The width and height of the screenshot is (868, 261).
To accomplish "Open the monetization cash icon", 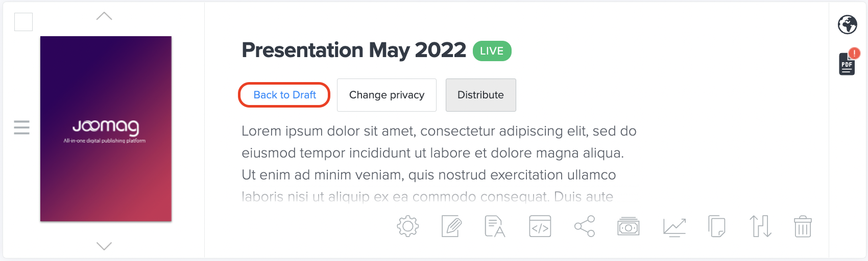I will (x=629, y=226).
